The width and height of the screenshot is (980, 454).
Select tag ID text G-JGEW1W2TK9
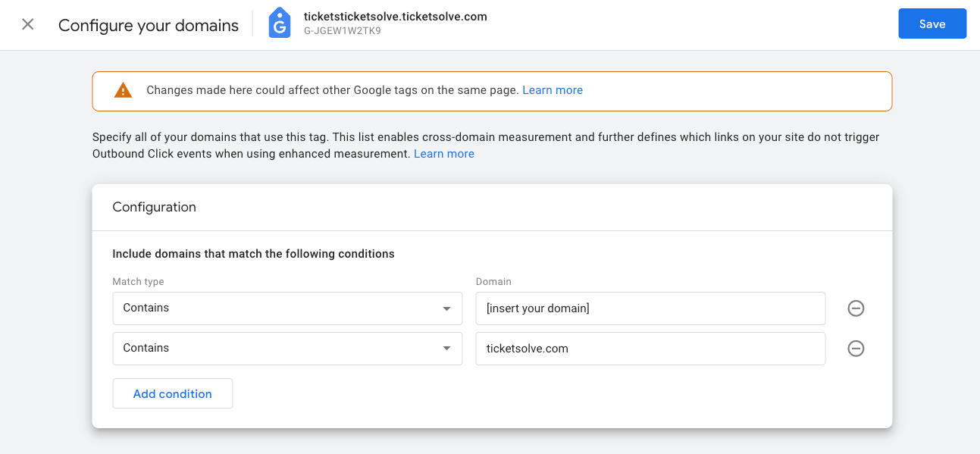pos(342,31)
